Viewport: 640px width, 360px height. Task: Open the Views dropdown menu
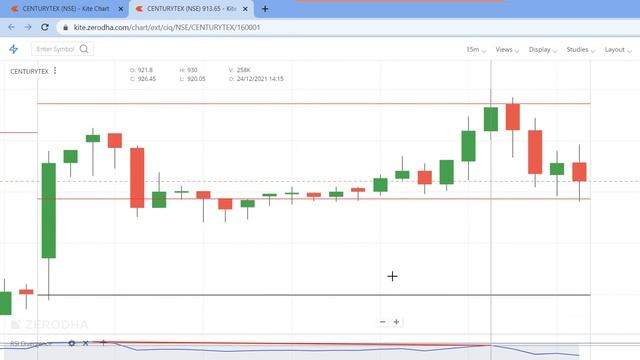click(x=507, y=49)
